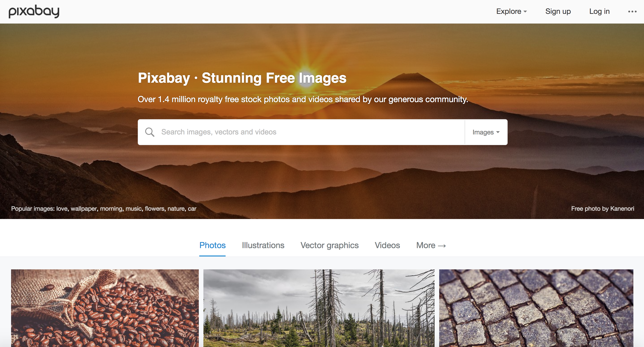Viewport: 644px width, 347px height.
Task: Click the Pixabay logo
Action: click(34, 12)
